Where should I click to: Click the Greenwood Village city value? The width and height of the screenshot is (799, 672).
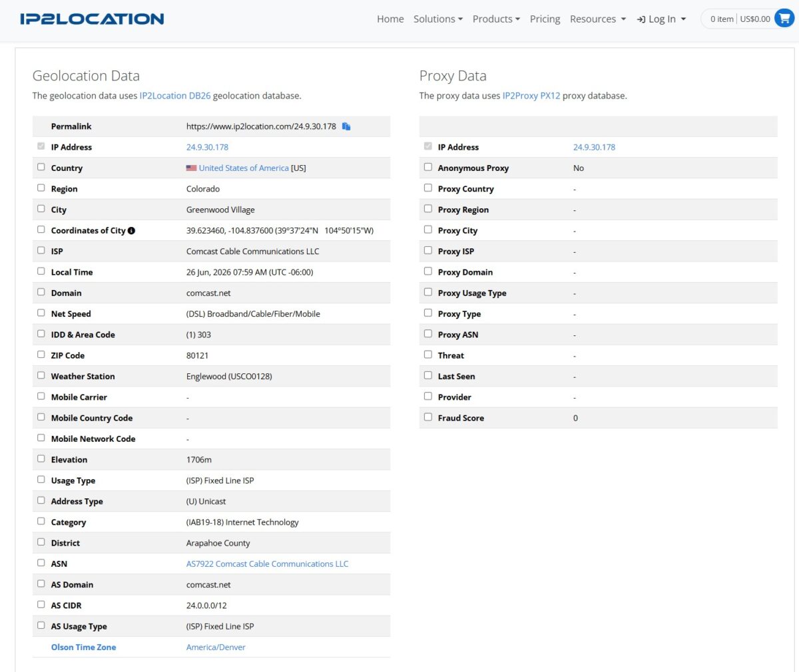[x=220, y=210]
